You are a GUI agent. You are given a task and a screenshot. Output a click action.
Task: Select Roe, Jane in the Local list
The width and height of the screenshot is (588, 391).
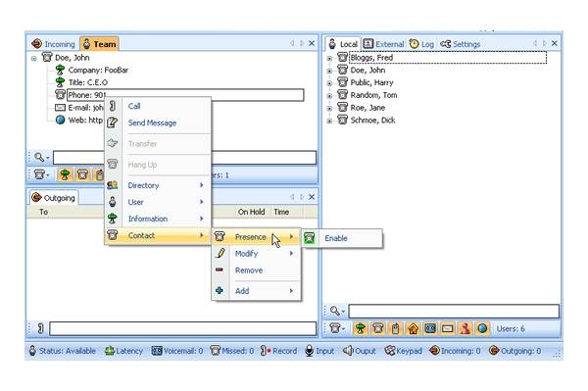[x=367, y=108]
